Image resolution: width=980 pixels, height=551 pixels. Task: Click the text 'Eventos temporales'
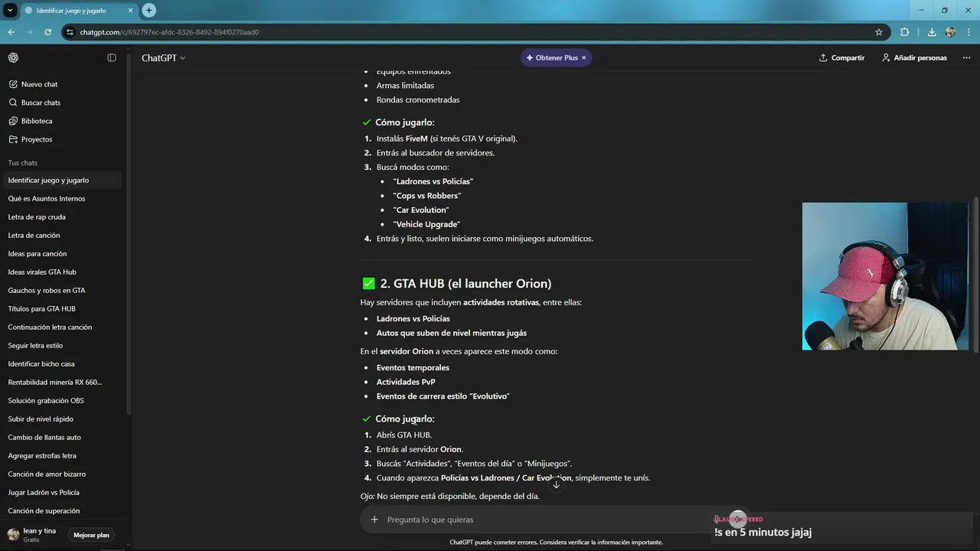pos(413,368)
